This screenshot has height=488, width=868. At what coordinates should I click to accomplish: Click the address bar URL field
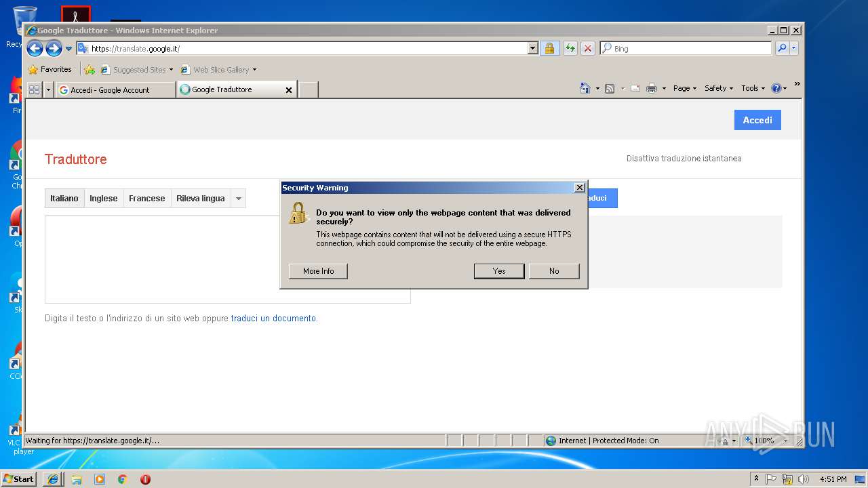(309, 49)
